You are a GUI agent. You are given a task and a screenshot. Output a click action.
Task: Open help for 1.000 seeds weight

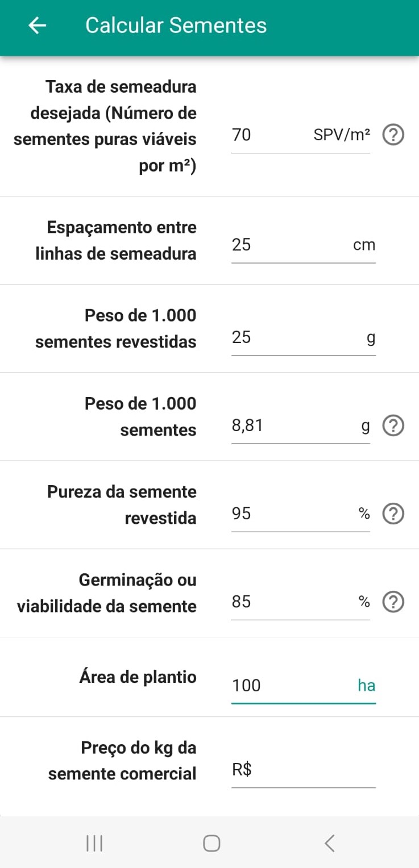pyautogui.click(x=393, y=426)
